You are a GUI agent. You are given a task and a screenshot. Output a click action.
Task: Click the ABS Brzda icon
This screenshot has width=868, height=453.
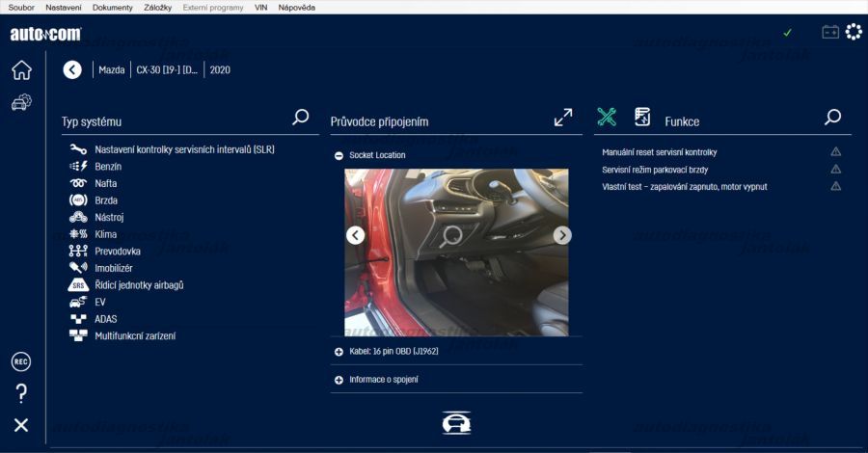click(x=78, y=200)
